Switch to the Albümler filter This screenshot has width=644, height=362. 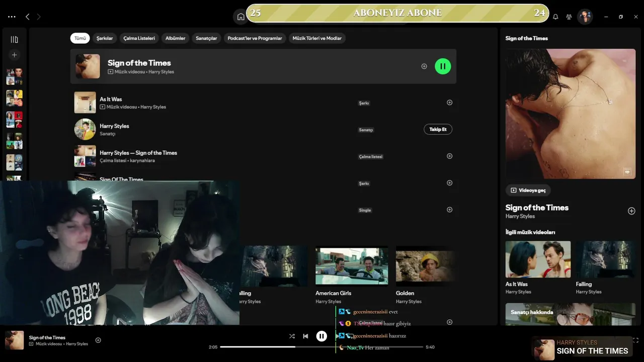point(176,38)
